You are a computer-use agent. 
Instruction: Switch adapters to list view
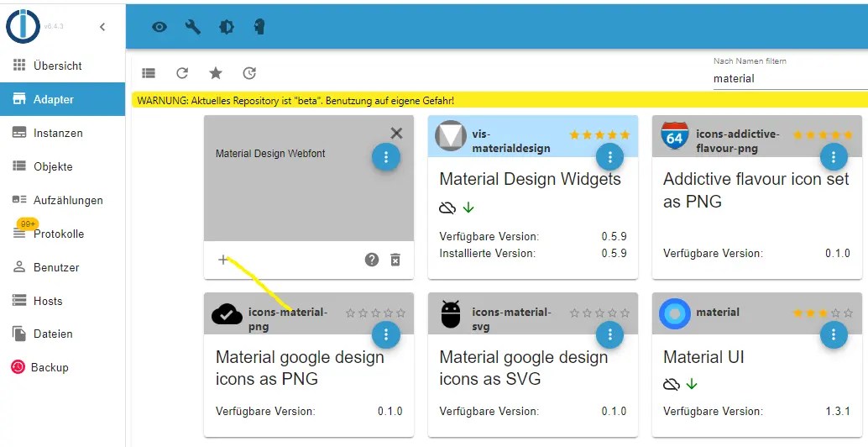(x=149, y=73)
